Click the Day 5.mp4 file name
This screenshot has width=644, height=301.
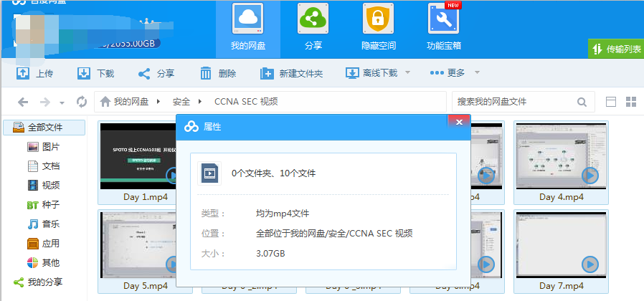(x=146, y=286)
